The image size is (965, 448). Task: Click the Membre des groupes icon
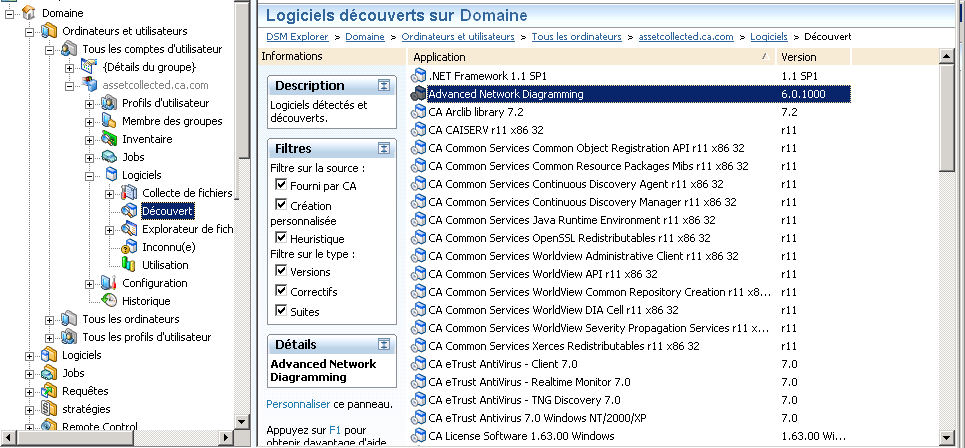click(109, 121)
